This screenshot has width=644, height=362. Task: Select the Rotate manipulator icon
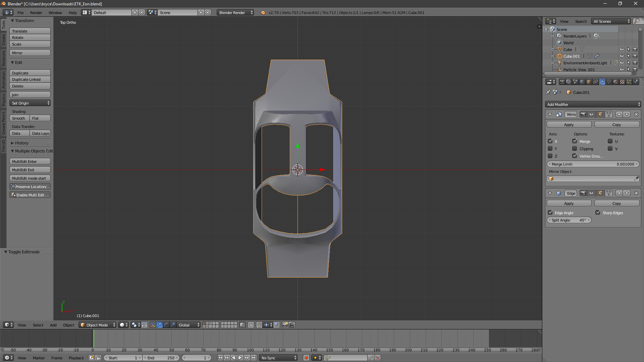click(166, 325)
